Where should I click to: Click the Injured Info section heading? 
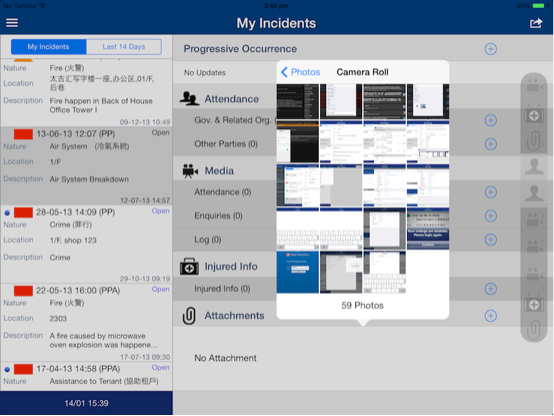(x=231, y=266)
